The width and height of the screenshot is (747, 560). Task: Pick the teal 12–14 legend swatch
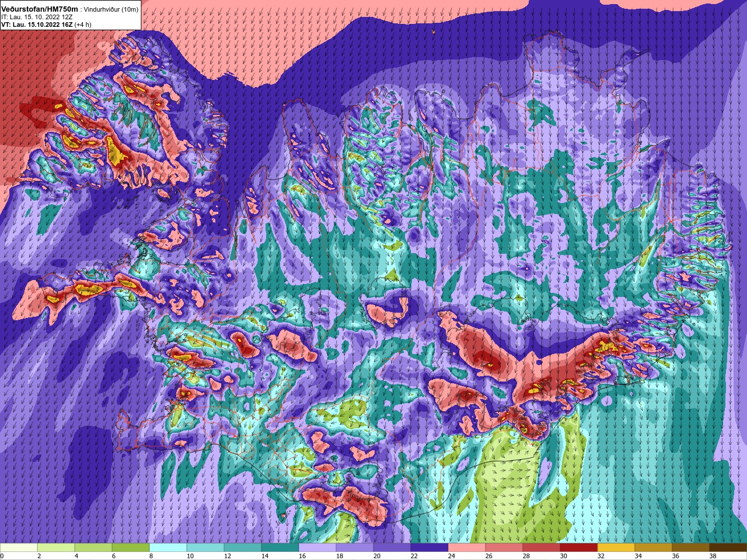pyautogui.click(x=243, y=548)
